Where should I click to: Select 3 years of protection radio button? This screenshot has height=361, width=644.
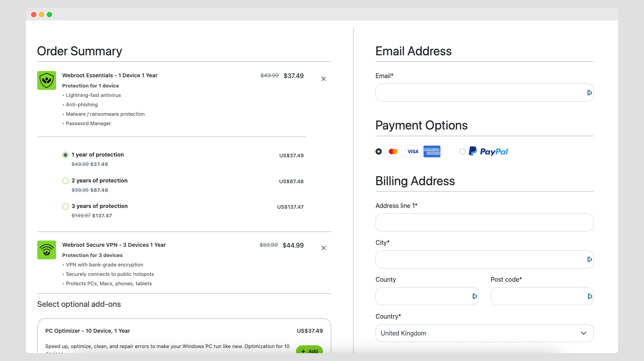coord(65,206)
